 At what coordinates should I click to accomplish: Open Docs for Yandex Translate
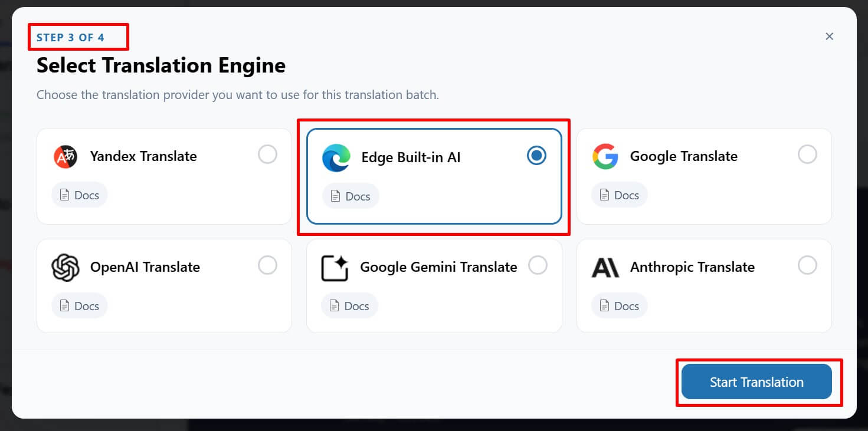tap(80, 195)
